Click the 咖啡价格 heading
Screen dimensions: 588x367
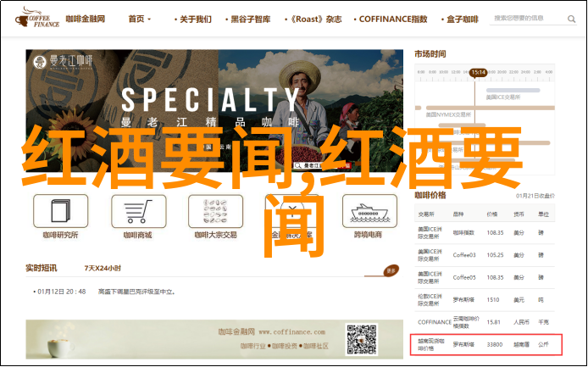430,195
